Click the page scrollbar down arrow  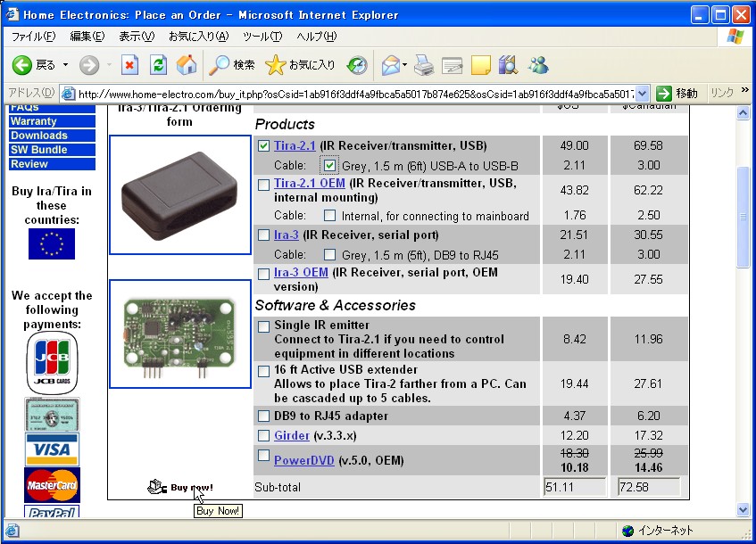[x=743, y=509]
